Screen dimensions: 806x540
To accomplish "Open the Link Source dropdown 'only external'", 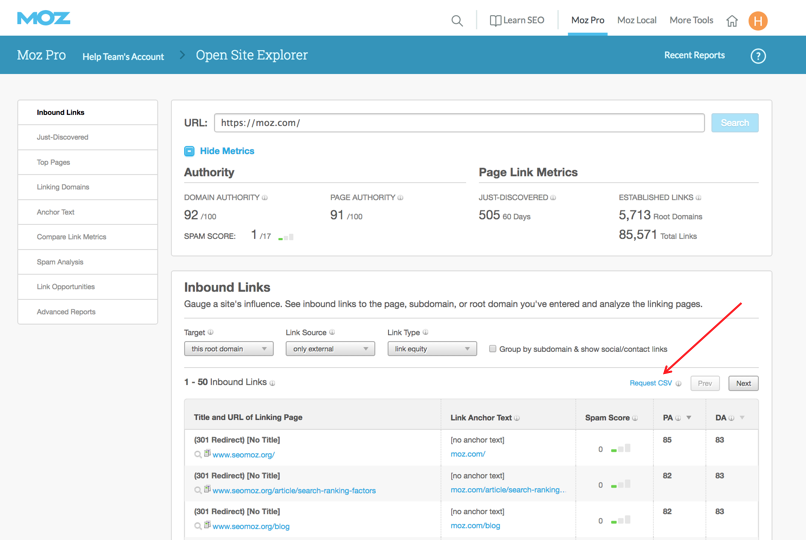I will 330,349.
